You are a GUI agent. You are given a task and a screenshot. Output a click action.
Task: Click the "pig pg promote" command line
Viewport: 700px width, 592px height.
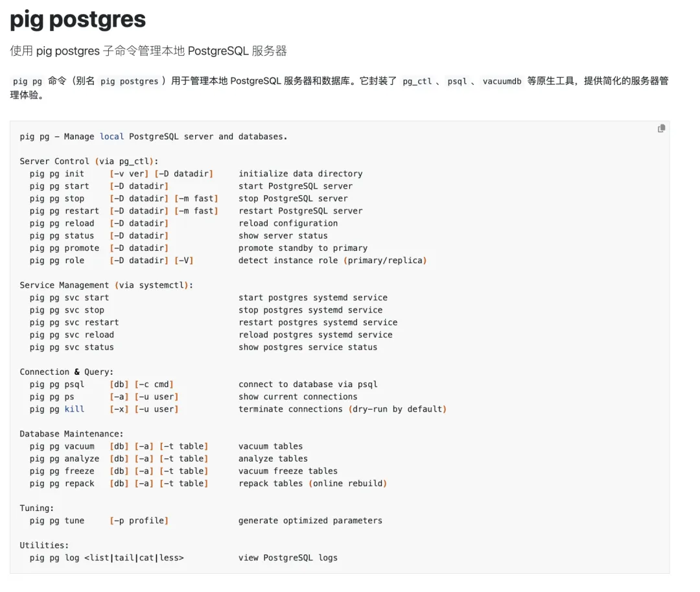[64, 248]
